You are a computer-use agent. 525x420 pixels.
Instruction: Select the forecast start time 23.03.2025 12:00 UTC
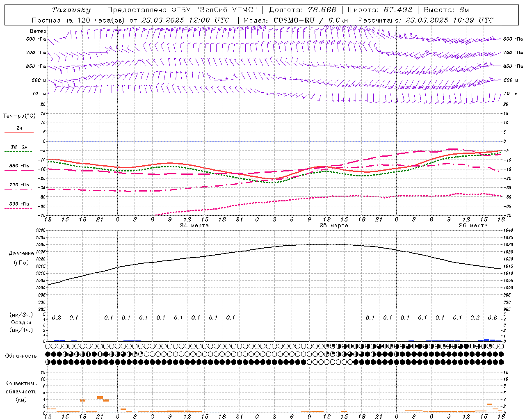point(185,20)
